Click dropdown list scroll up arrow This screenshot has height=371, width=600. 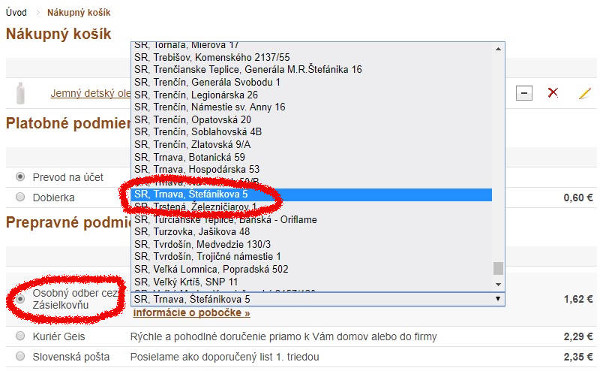coord(498,49)
